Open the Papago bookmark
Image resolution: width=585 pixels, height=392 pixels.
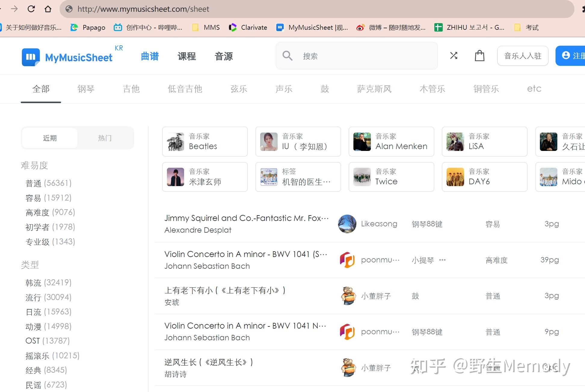(88, 27)
